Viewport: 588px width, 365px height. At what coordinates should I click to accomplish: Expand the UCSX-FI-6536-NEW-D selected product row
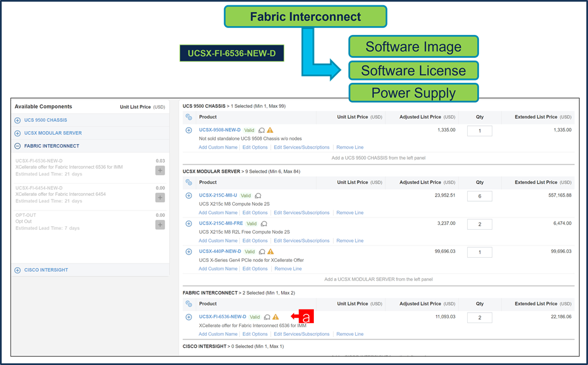point(189,317)
